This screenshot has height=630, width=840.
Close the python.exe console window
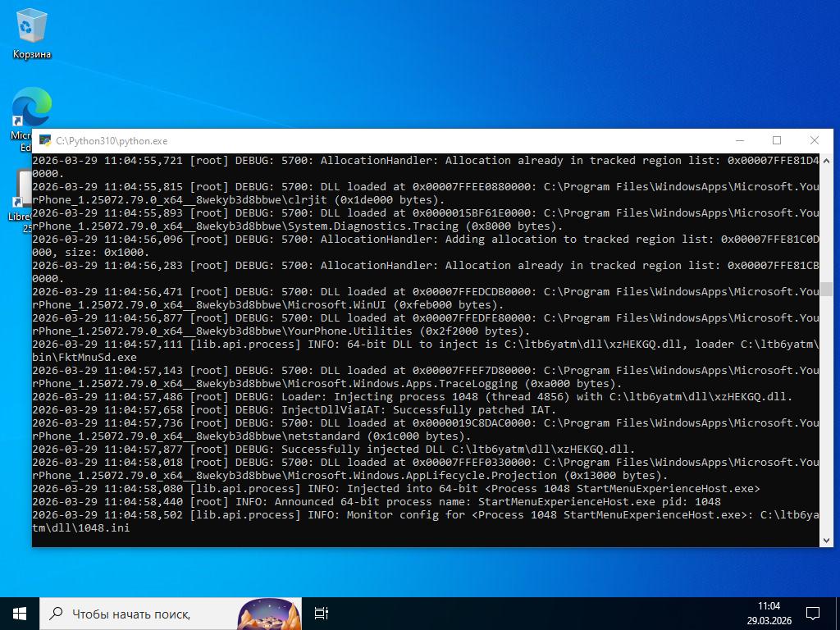(x=814, y=140)
